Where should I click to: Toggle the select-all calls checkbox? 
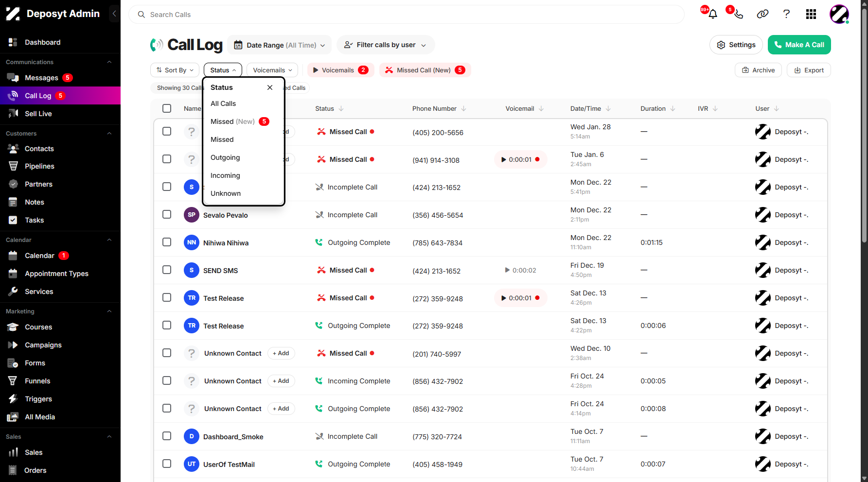[x=167, y=108]
